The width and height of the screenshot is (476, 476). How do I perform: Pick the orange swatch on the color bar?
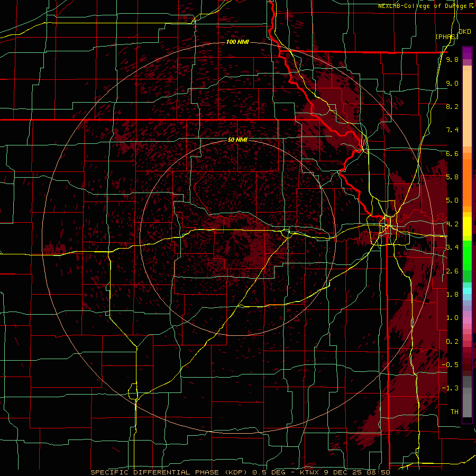[x=467, y=182]
